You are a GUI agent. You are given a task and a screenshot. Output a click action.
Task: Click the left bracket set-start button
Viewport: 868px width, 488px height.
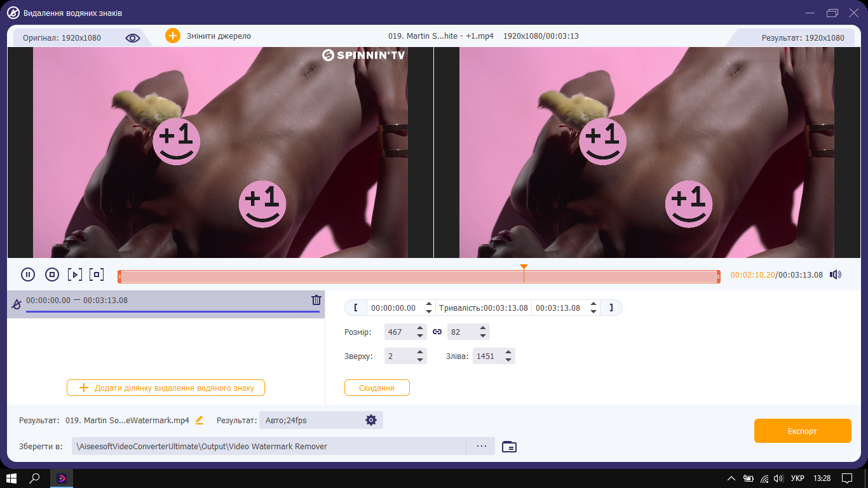356,308
